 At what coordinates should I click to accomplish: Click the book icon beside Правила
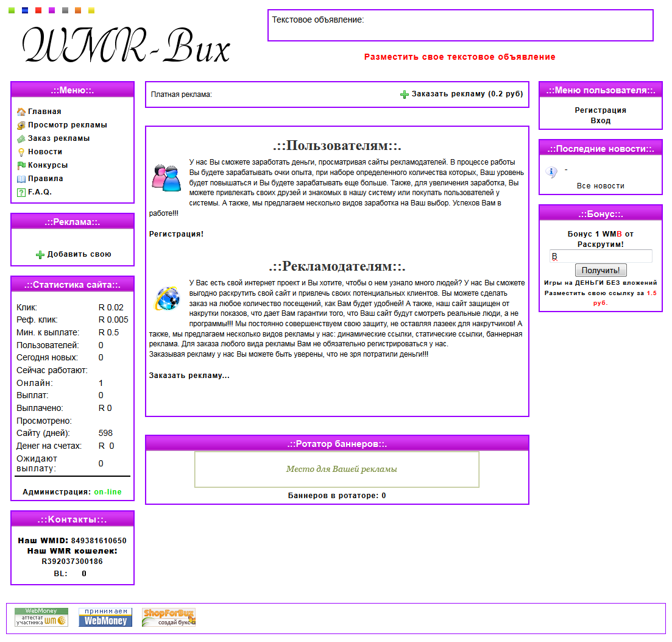coord(21,179)
